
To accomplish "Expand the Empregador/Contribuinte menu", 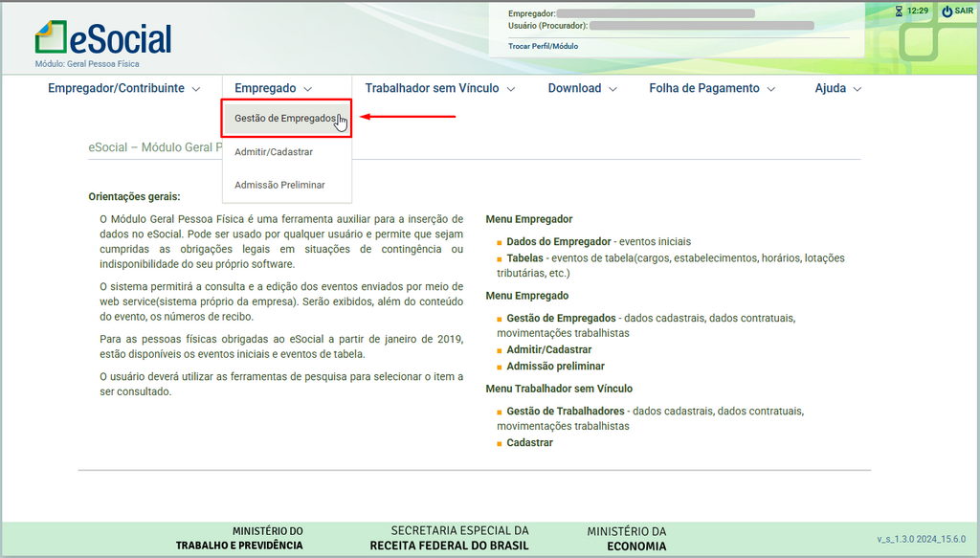I will click(124, 88).
